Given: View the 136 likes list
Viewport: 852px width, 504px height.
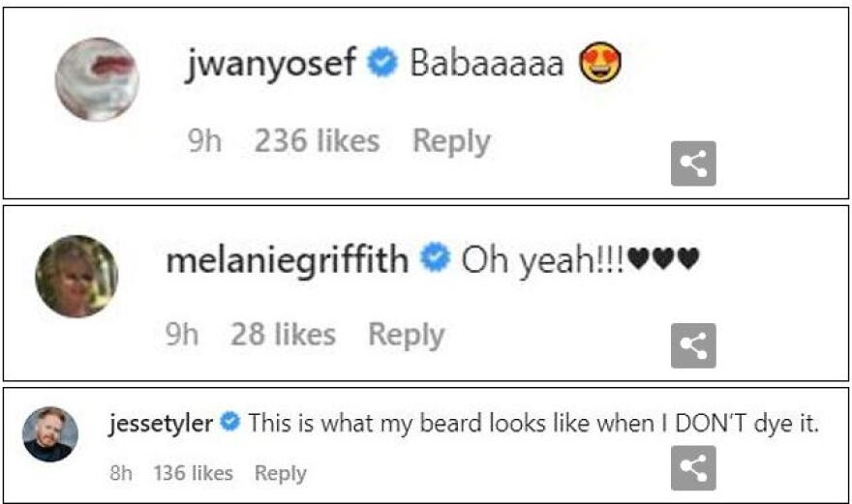Looking at the screenshot, I should [x=193, y=473].
